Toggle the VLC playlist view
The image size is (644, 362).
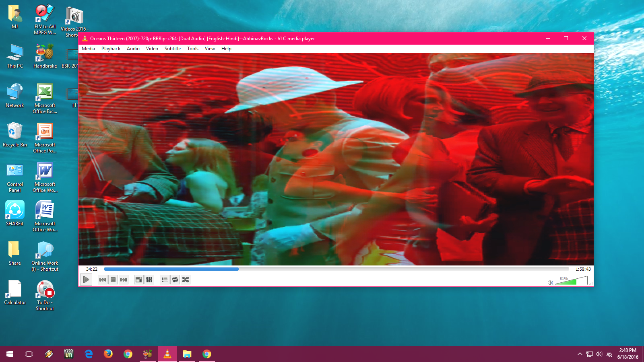[165, 280]
